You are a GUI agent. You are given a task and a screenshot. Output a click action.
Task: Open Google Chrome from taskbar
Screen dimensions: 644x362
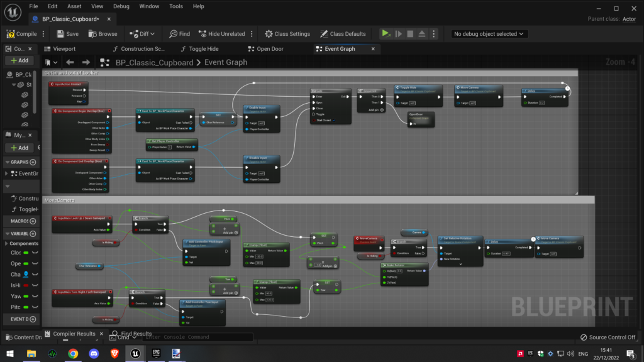(x=73, y=353)
